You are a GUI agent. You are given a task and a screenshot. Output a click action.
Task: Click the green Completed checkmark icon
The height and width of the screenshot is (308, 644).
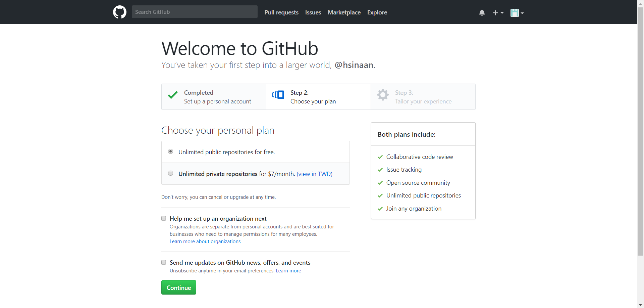pos(173,95)
